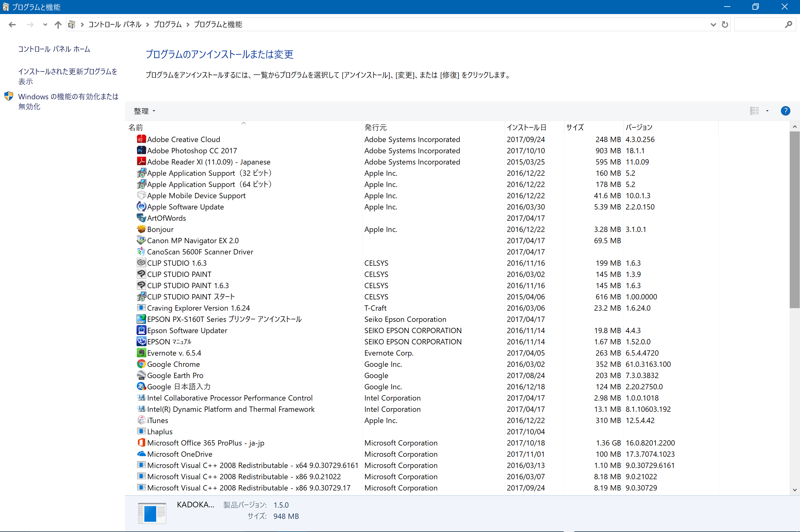Click the view layout icon in toolbar
The image size is (800, 532).
754,111
